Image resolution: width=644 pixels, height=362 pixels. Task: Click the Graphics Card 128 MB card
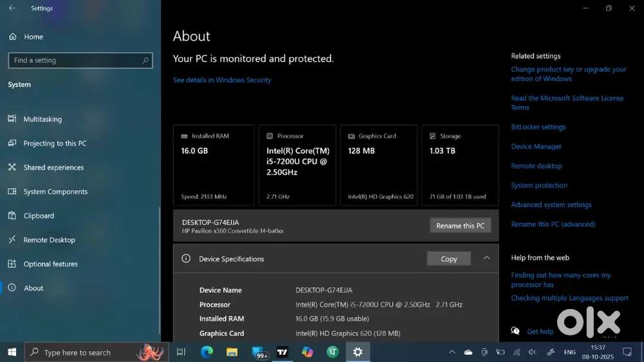coord(379,165)
